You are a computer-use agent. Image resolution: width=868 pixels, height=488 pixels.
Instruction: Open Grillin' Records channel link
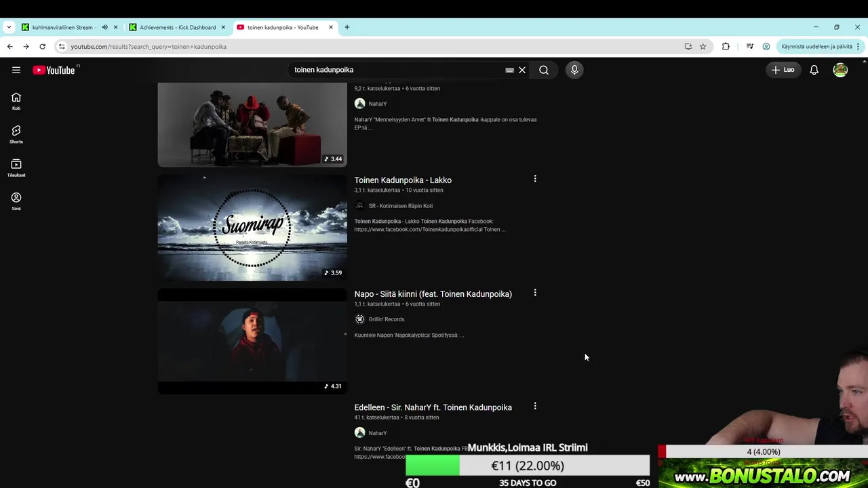[386, 319]
